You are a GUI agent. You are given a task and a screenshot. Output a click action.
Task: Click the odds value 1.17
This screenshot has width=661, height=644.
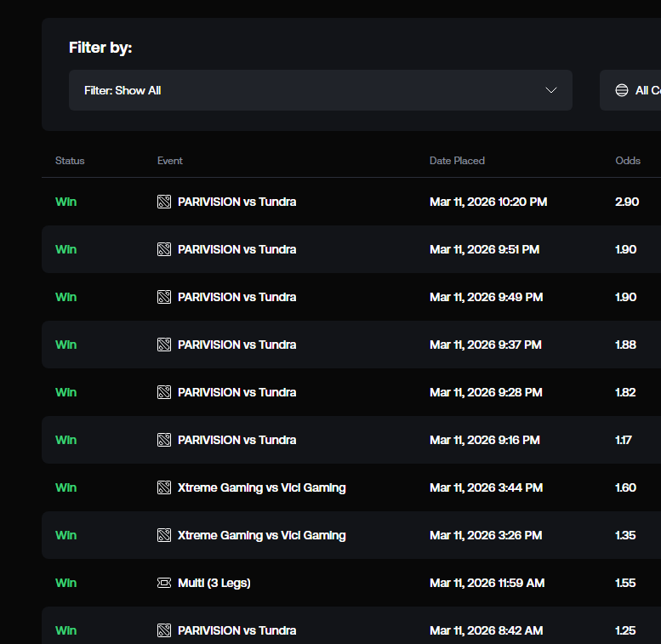(x=623, y=440)
